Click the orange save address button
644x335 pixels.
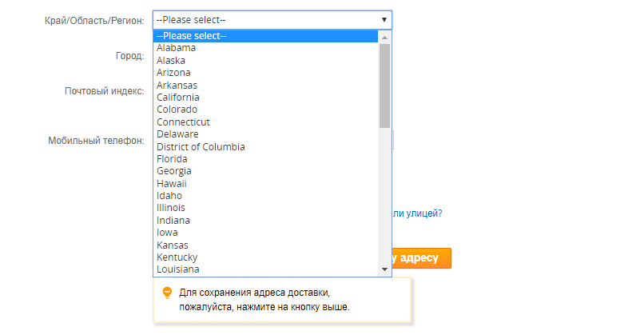click(x=422, y=258)
